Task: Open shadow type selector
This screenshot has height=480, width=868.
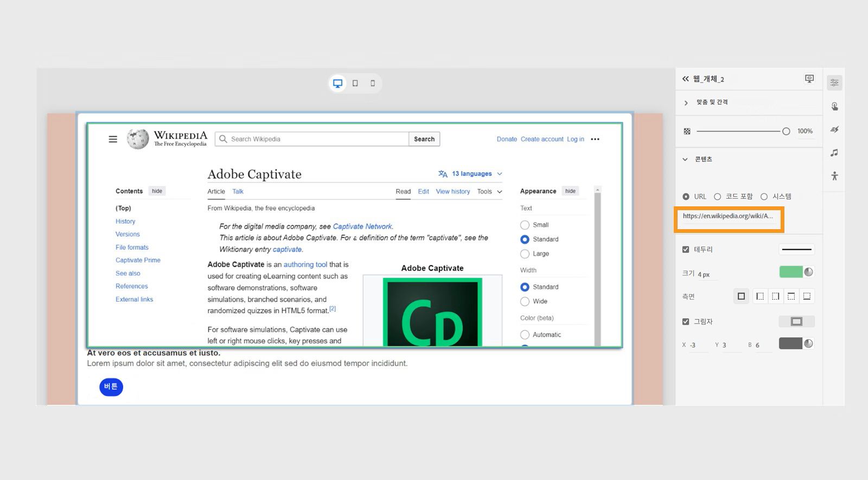Action: click(x=796, y=321)
